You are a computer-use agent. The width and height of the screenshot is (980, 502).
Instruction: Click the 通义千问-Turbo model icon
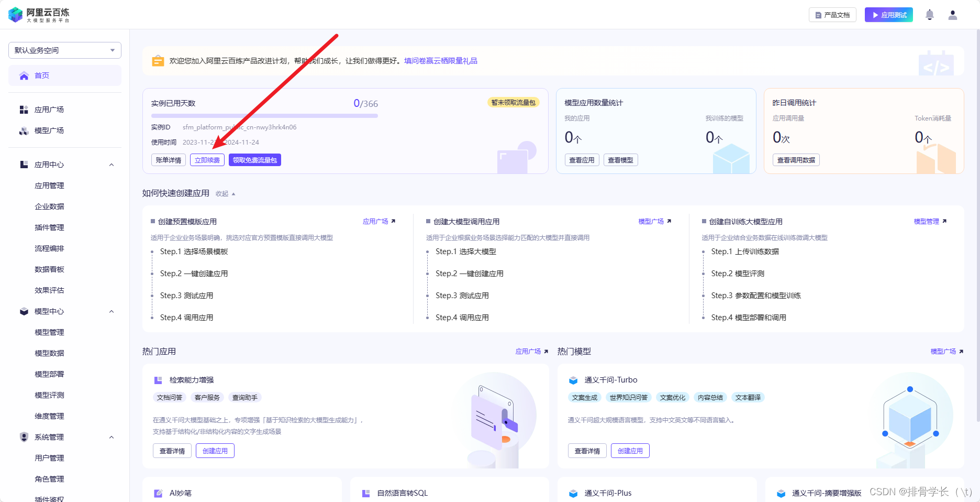[573, 380]
